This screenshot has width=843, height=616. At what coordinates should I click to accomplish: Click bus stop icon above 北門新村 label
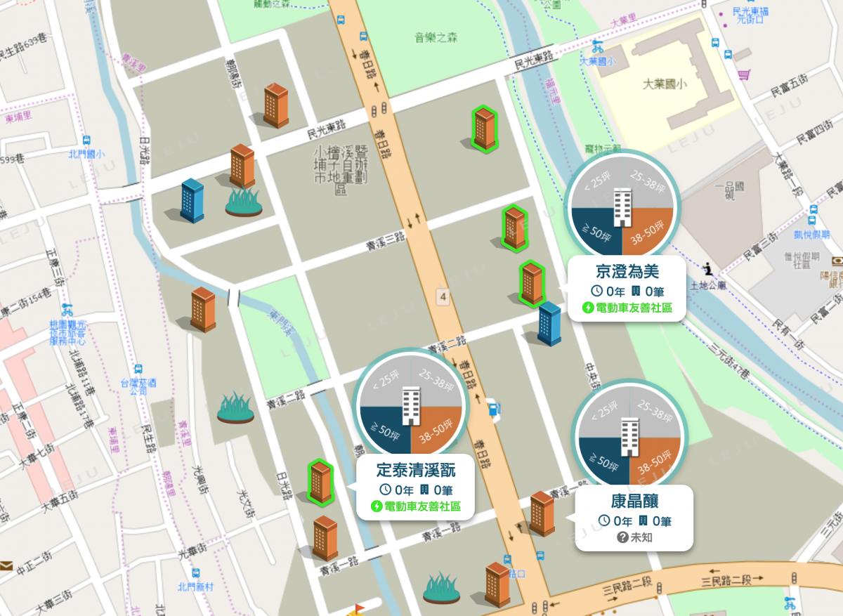click(195, 573)
